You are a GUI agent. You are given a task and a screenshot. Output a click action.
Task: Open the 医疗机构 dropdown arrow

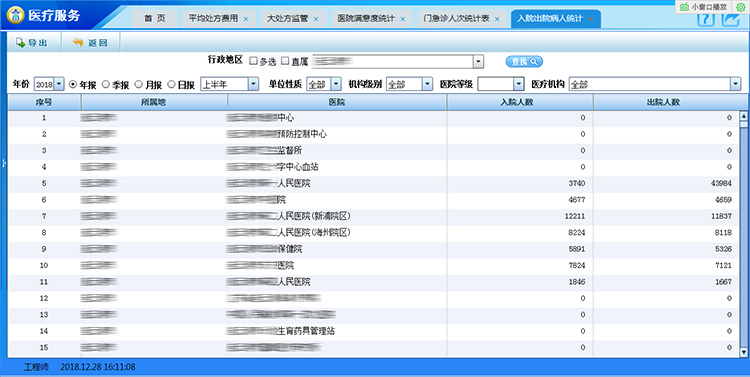736,85
